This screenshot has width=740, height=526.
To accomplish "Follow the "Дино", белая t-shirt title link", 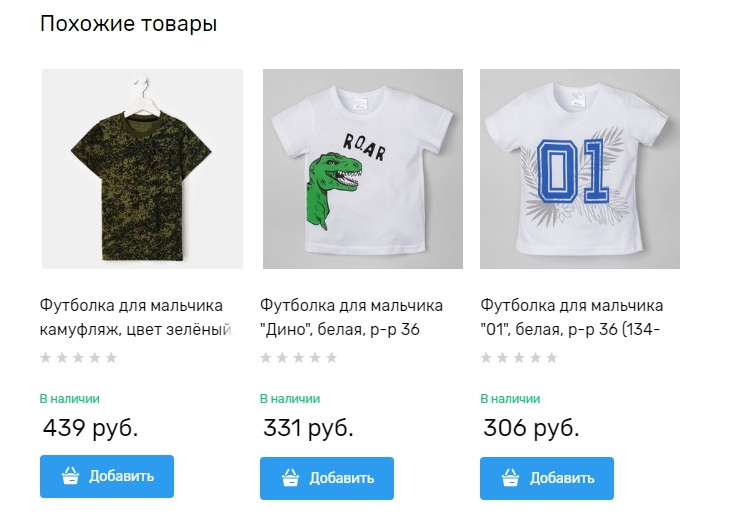I will [351, 317].
